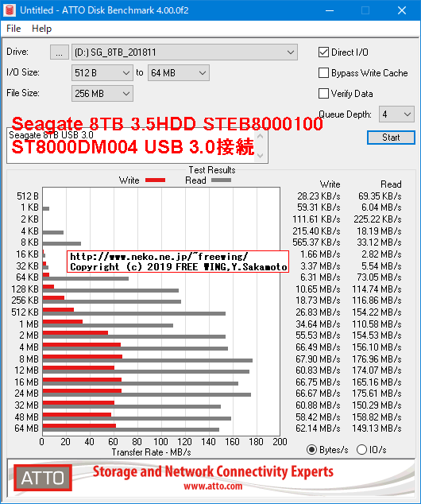Open the File menu

click(x=14, y=29)
